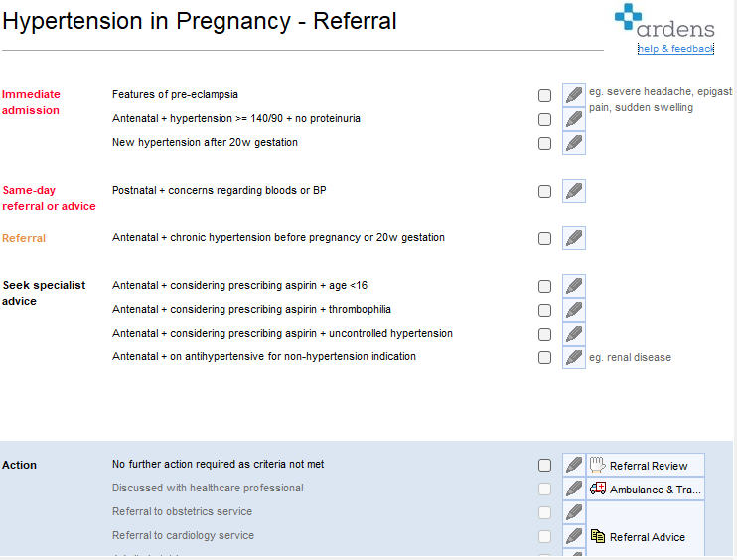Check aspirin + uncontrolled hypertension checkbox
737x560 pixels.
pyautogui.click(x=544, y=335)
